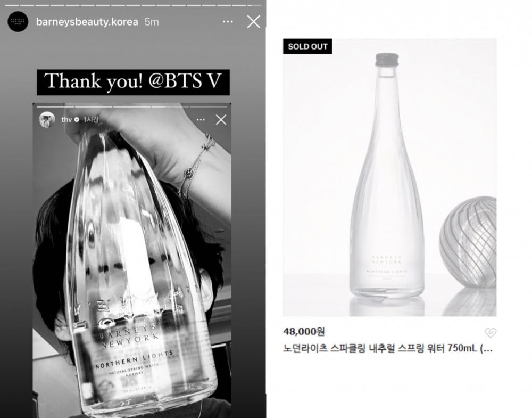Click the striped glass ball in product photo
The width and height of the screenshot is (532, 418).
(x=468, y=242)
